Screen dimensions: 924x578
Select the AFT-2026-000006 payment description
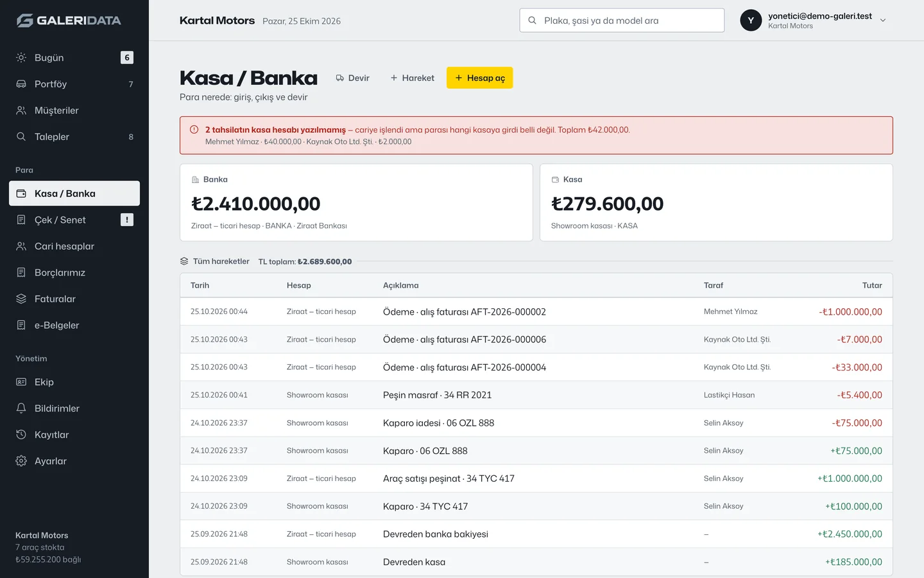pyautogui.click(x=465, y=339)
